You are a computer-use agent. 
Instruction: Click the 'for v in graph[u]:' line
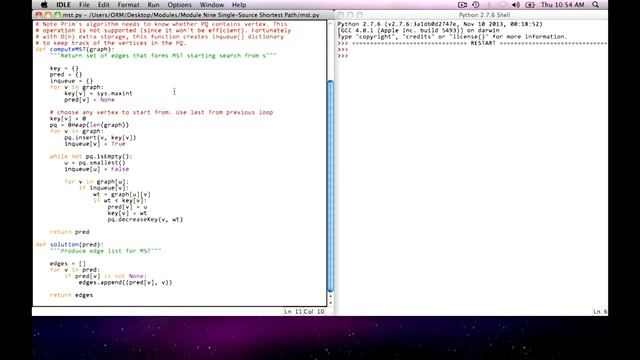pyautogui.click(x=96, y=182)
